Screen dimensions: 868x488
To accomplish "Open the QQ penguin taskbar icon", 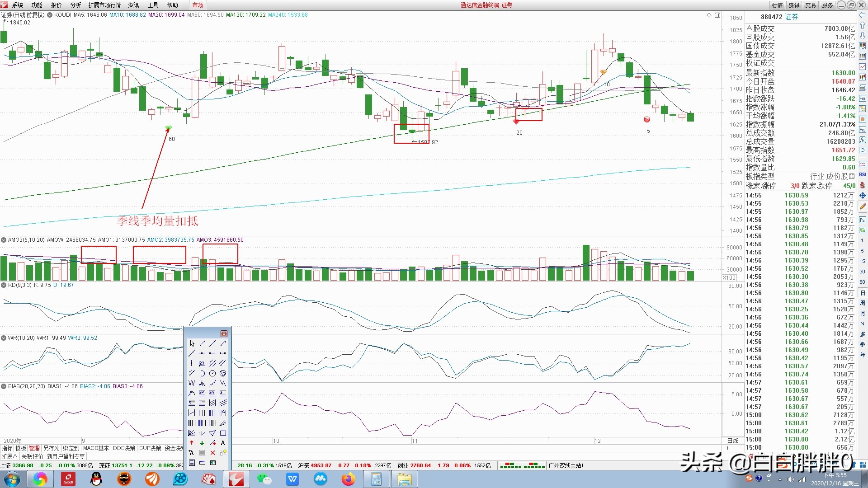I will (x=96, y=479).
